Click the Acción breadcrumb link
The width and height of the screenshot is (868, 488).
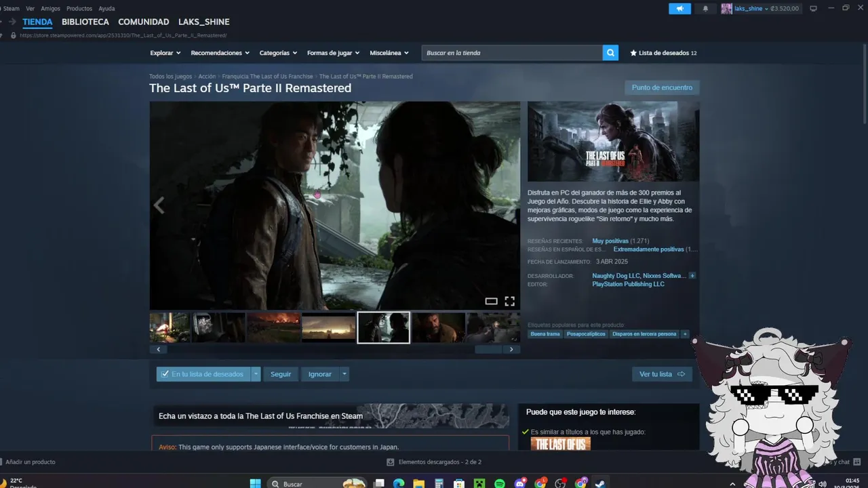[207, 77]
